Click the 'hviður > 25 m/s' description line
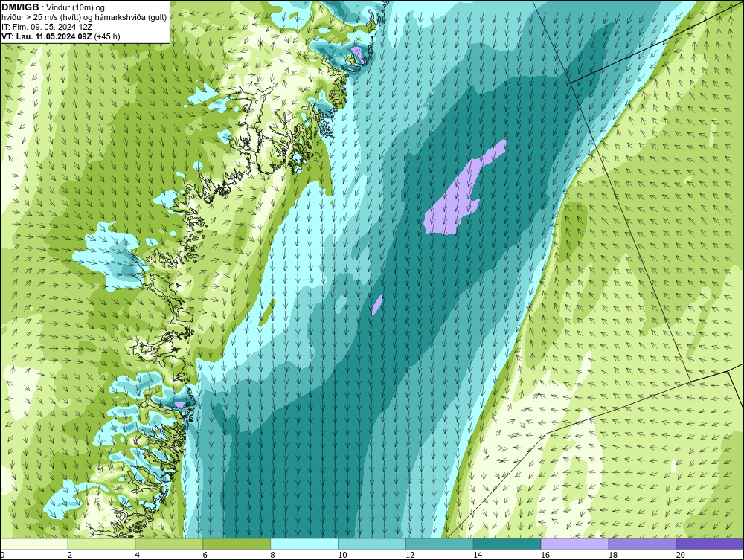Screen dimensions: 744x560 point(84,17)
